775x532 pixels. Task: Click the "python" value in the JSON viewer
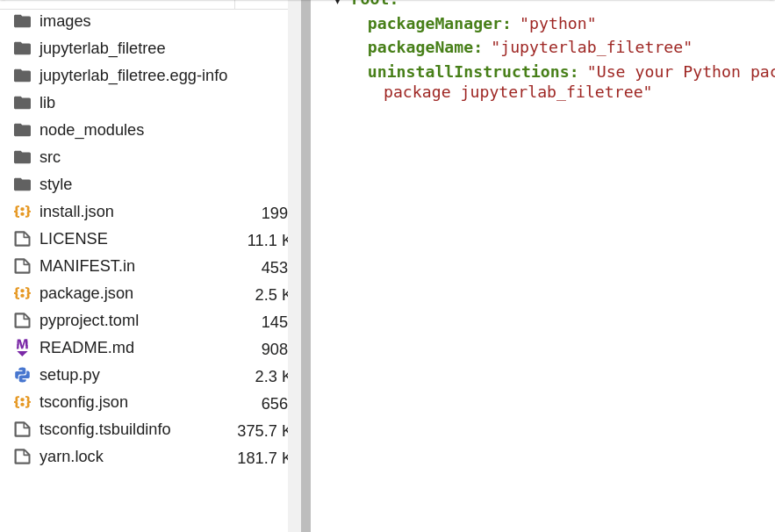click(558, 24)
